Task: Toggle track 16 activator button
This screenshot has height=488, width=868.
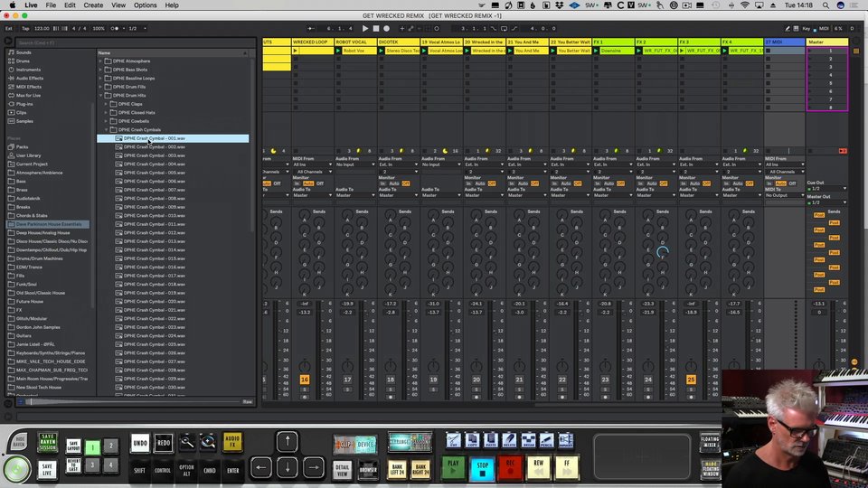Action: [305, 380]
